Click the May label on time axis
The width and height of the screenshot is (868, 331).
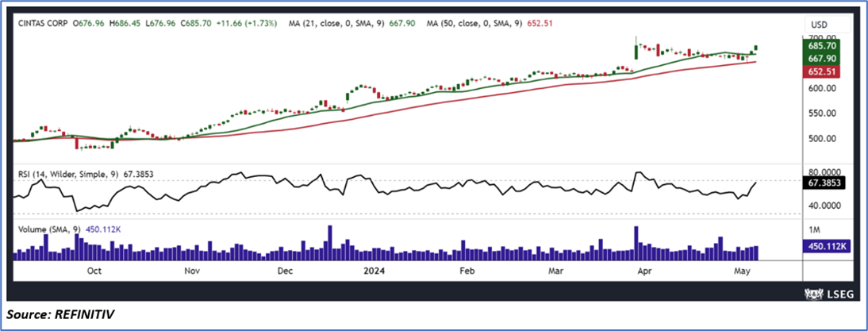741,271
